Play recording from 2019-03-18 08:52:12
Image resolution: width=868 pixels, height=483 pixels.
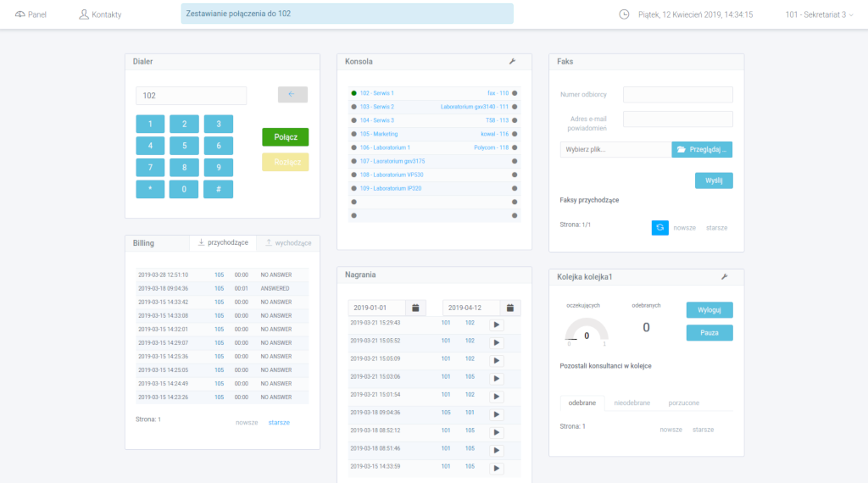coord(497,432)
